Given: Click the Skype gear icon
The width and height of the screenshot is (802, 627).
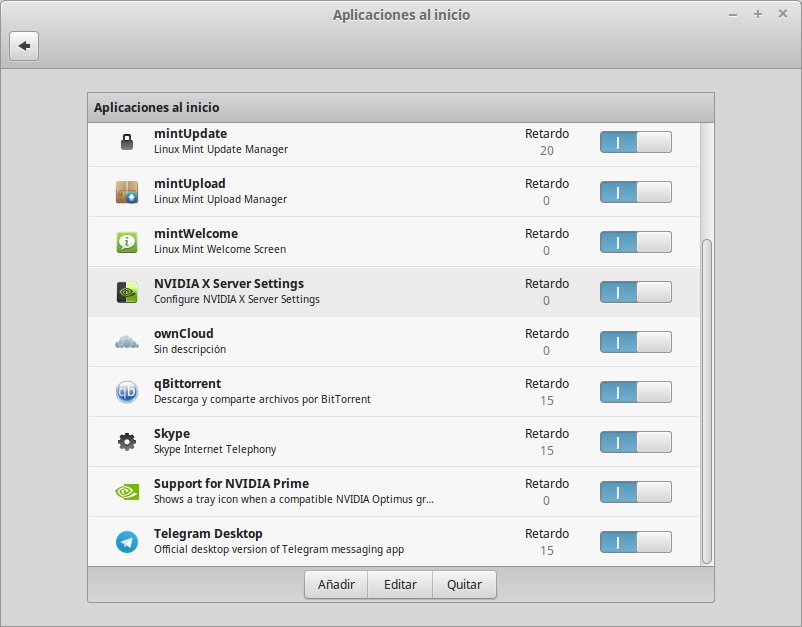Looking at the screenshot, I should point(127,442).
